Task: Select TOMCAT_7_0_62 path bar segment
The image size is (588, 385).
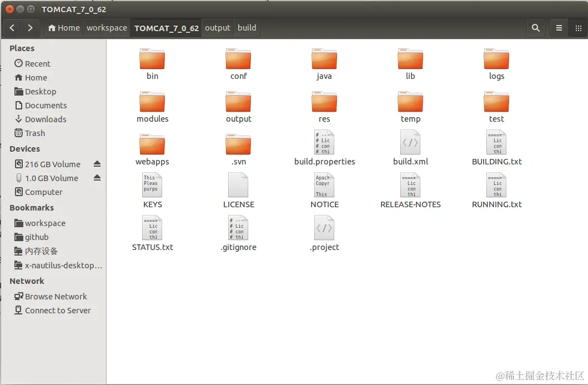Action: click(x=166, y=28)
